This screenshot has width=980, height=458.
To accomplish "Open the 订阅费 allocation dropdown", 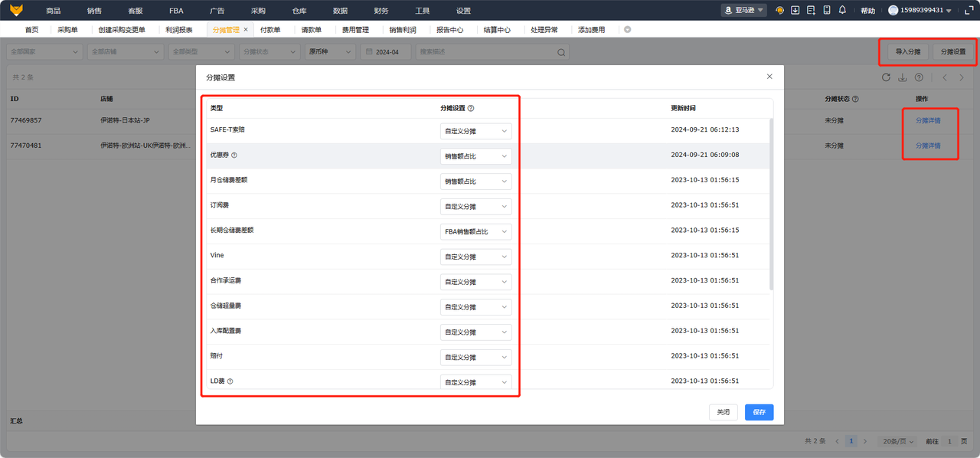I will click(x=475, y=206).
